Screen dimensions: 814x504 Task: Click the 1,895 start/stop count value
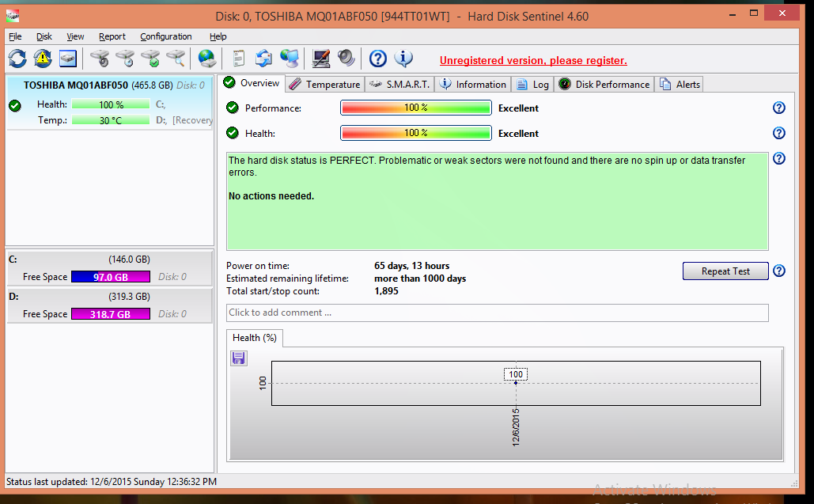[x=386, y=291]
